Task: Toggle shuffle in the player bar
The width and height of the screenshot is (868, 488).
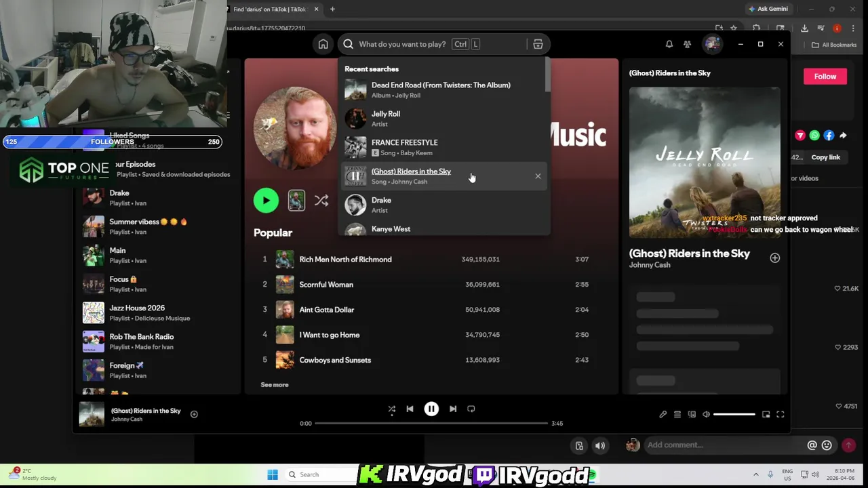Action: pos(391,409)
